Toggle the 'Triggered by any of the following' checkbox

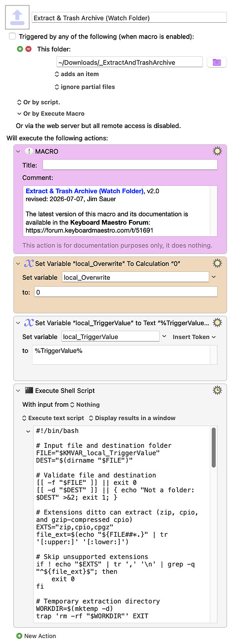12,37
